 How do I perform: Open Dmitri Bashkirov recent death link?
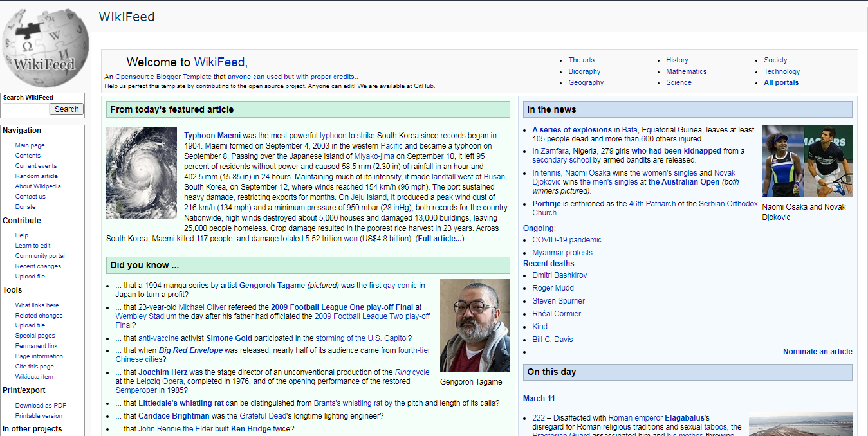click(x=560, y=275)
